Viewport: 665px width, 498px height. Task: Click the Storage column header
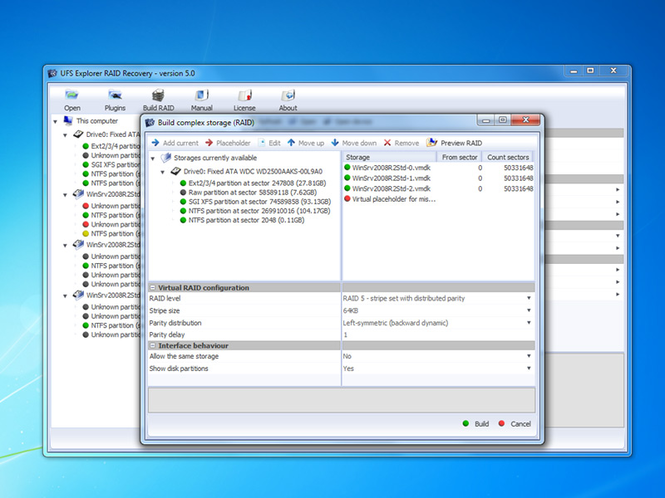[x=389, y=157]
